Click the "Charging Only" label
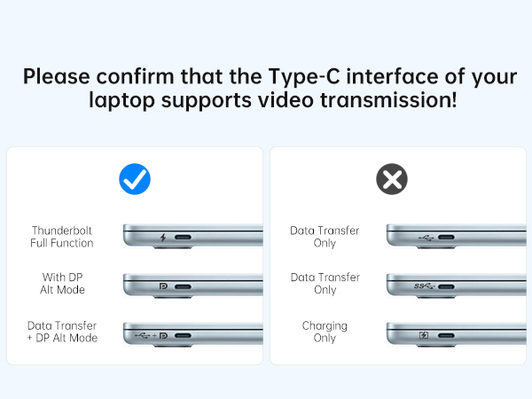This screenshot has width=532, height=399. [325, 332]
